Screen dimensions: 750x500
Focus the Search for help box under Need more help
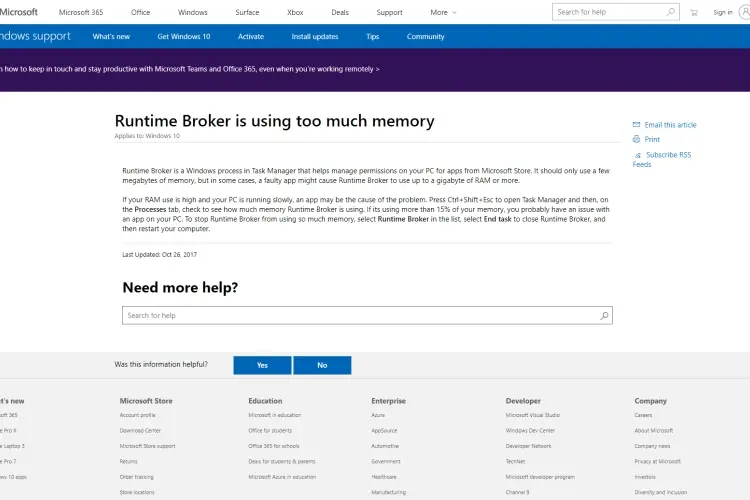point(367,315)
